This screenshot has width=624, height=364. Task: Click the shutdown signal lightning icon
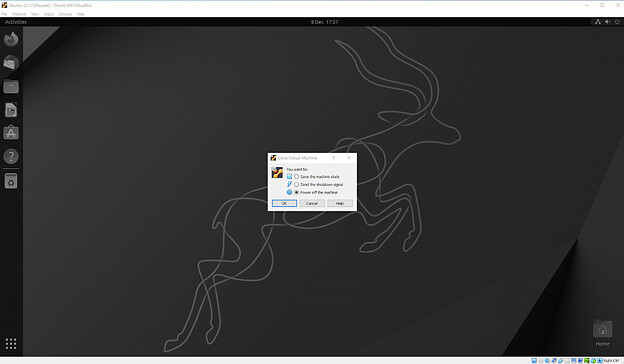(x=289, y=184)
